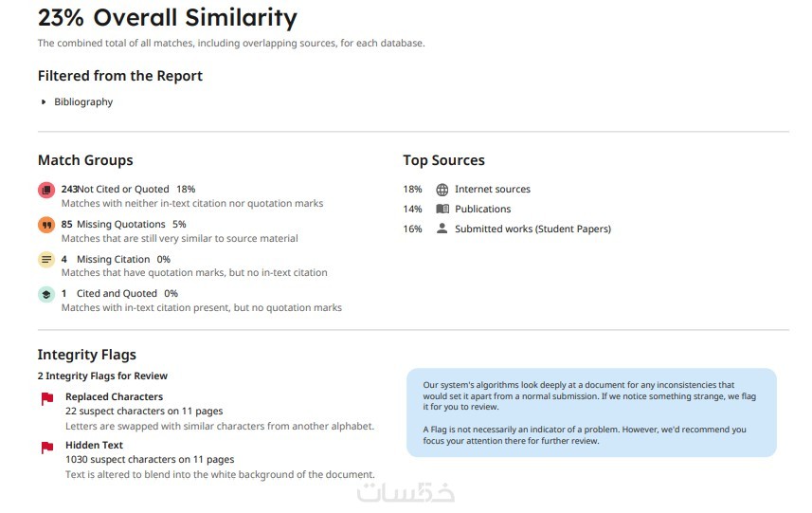Screen dimensions: 812x513
Task: Click the yellow Missing Citation icon
Action: pyautogui.click(x=46, y=259)
